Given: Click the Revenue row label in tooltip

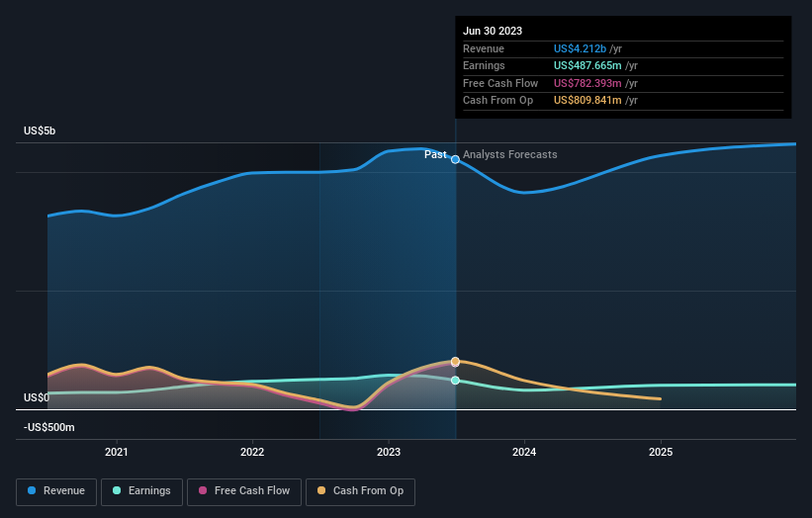Looking at the screenshot, I should (x=484, y=48).
